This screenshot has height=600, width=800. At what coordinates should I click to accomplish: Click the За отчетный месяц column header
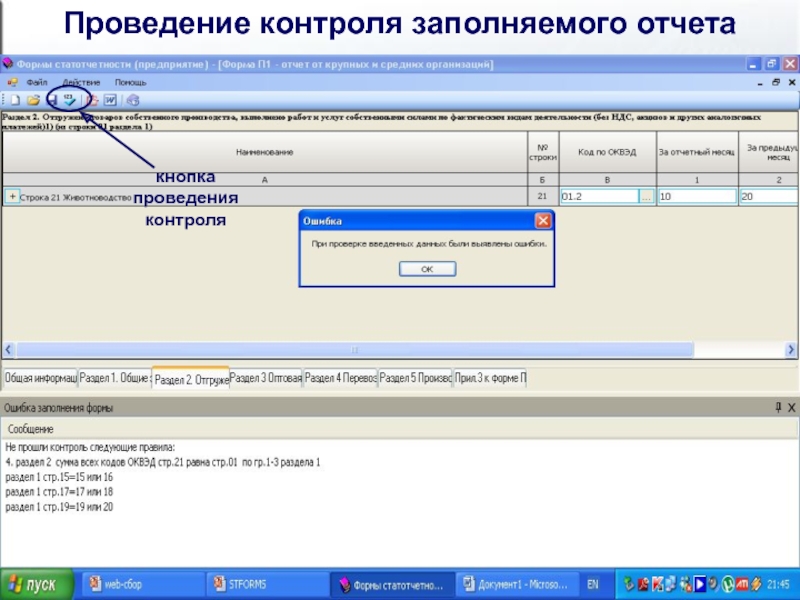click(696, 152)
